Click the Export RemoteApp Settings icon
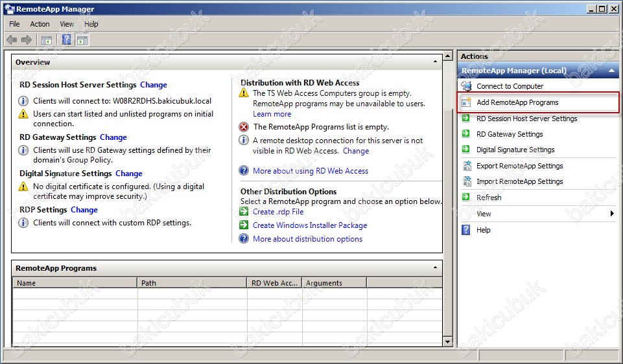The width and height of the screenshot is (623, 364). tap(466, 166)
